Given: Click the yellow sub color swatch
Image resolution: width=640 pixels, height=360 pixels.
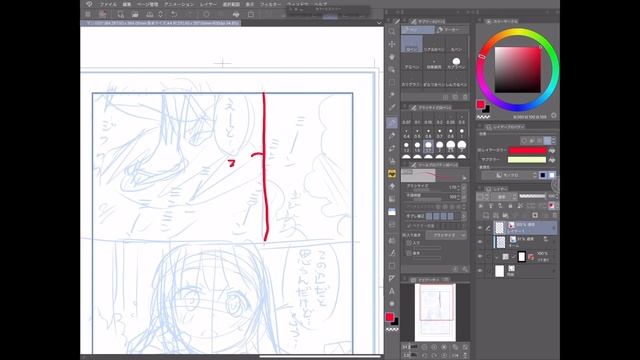Looking at the screenshot, I should pos(527,160).
